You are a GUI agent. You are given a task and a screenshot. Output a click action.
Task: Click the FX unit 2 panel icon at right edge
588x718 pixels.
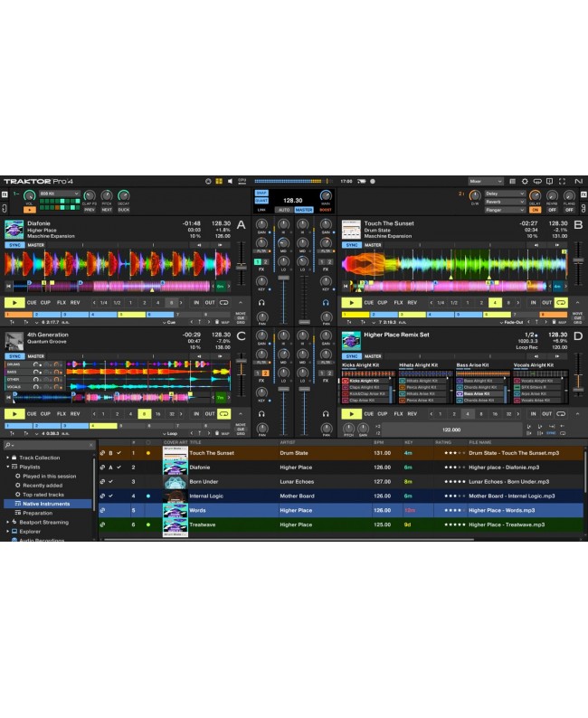pyautogui.click(x=583, y=194)
